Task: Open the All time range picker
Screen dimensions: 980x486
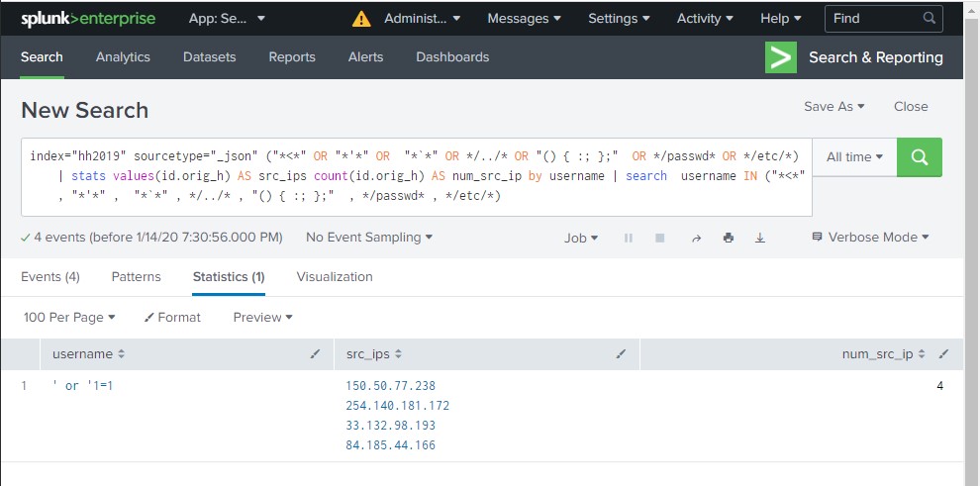Action: (x=854, y=156)
